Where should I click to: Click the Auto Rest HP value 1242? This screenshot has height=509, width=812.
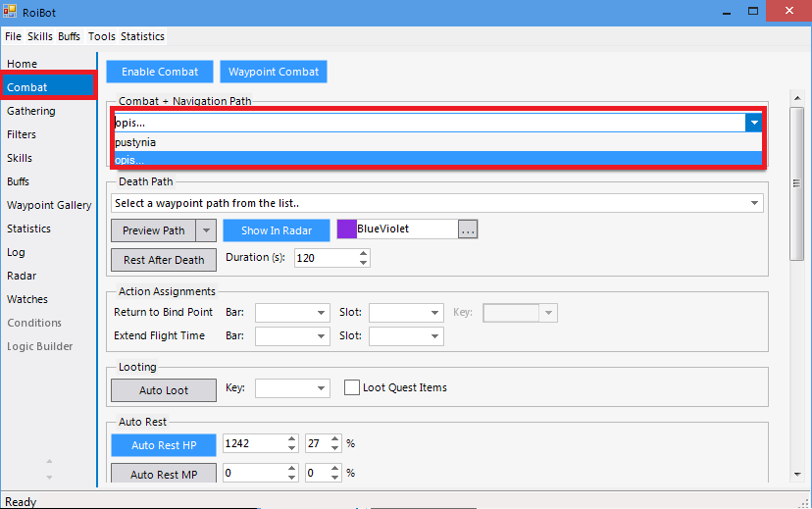[254, 443]
